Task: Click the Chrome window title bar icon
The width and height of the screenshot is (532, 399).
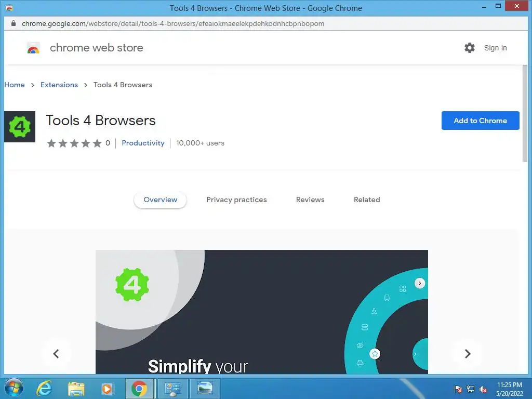Action: (x=9, y=8)
